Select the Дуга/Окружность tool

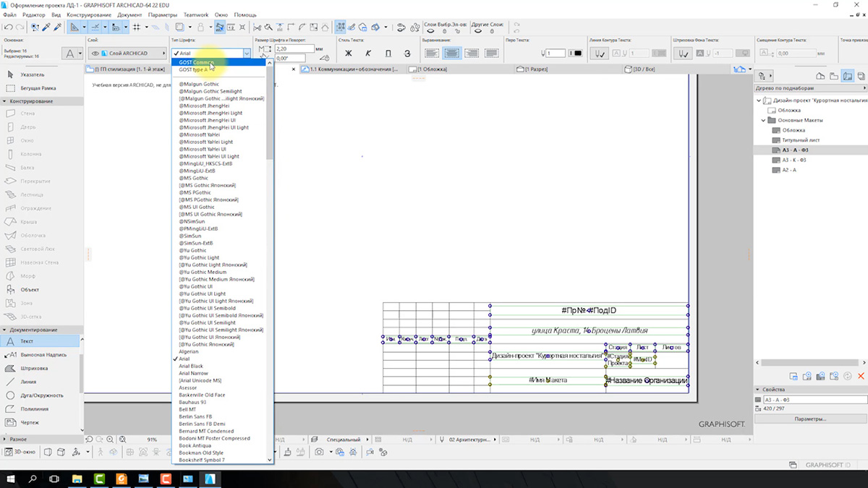[x=42, y=395]
